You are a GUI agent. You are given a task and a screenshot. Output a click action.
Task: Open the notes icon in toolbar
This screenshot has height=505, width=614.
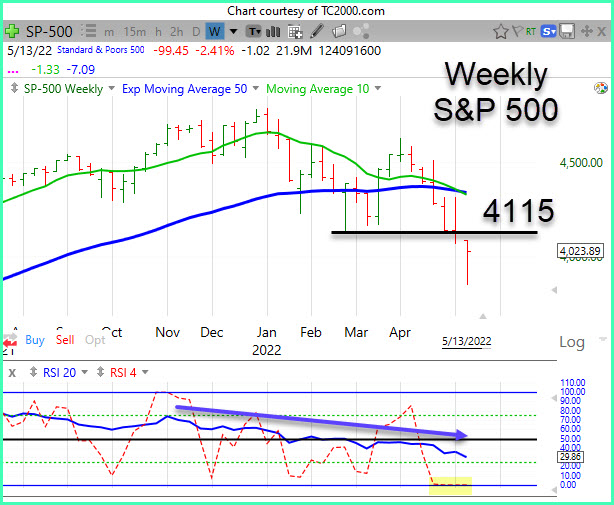(x=339, y=31)
